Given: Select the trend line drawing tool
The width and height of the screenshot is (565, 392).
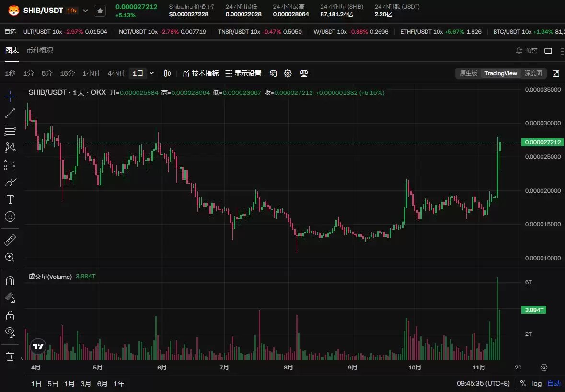Looking at the screenshot, I should tap(10, 113).
